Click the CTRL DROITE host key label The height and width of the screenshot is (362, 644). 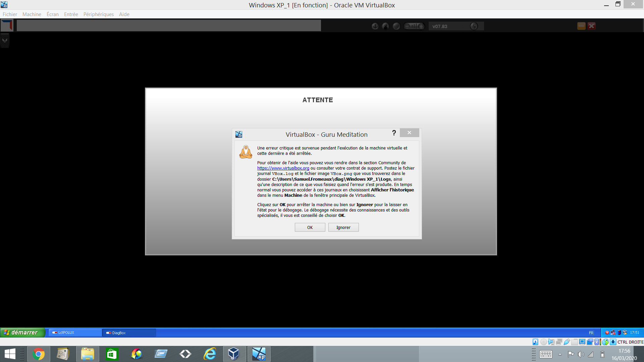pyautogui.click(x=631, y=342)
